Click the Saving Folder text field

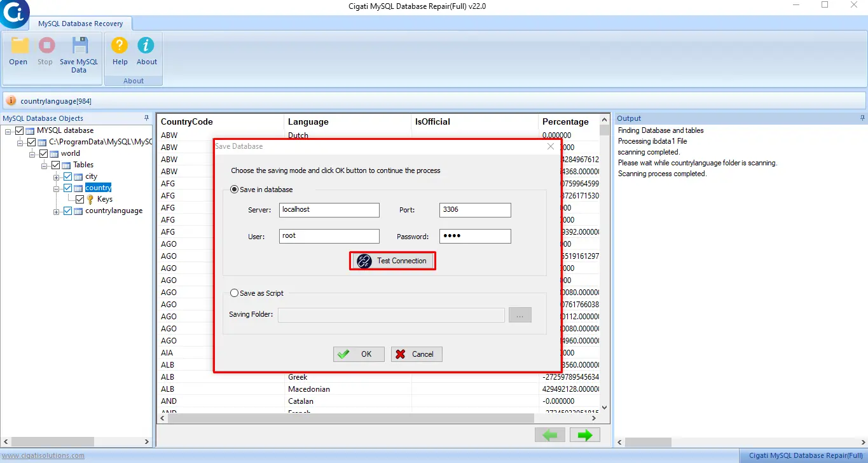[x=391, y=315]
